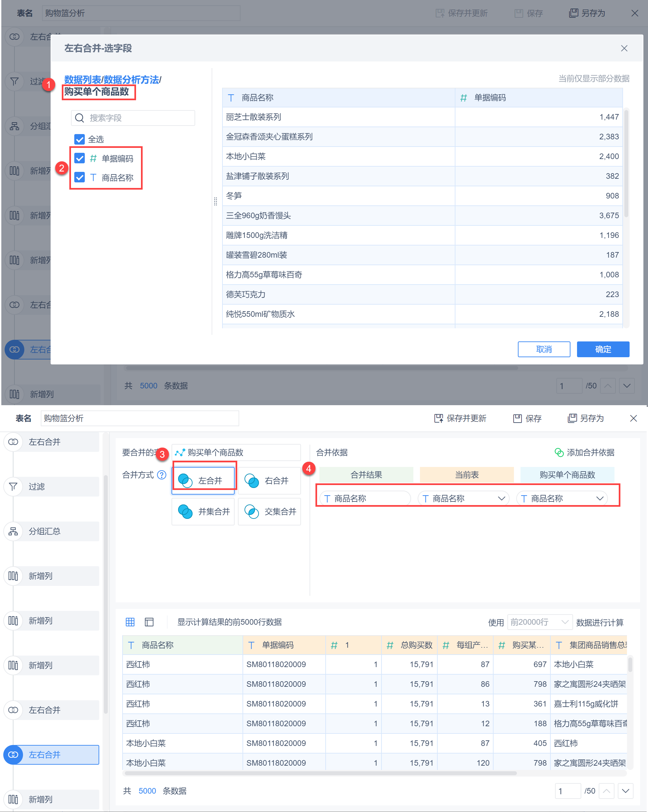
Task: Choose the 右合并 merge option
Action: (x=269, y=480)
